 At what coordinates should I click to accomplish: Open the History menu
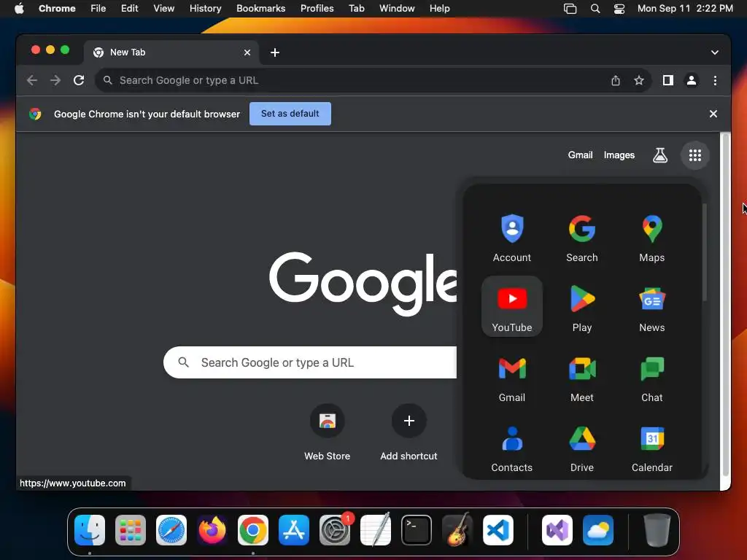[205, 9]
